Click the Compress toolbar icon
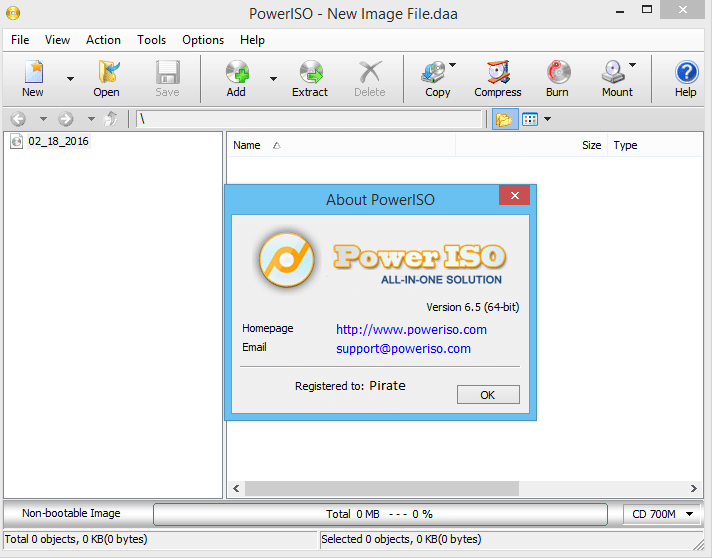 coord(498,72)
